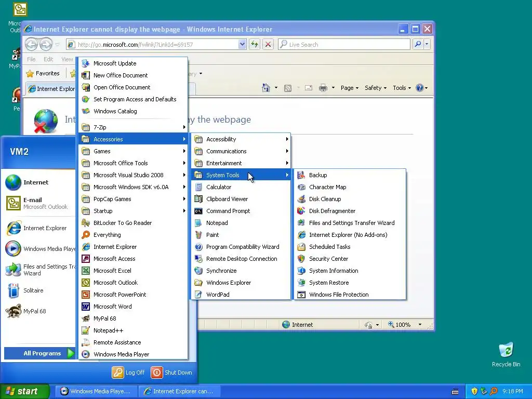This screenshot has height=399, width=532.
Task: Click the Windows start button
Action: click(25, 391)
